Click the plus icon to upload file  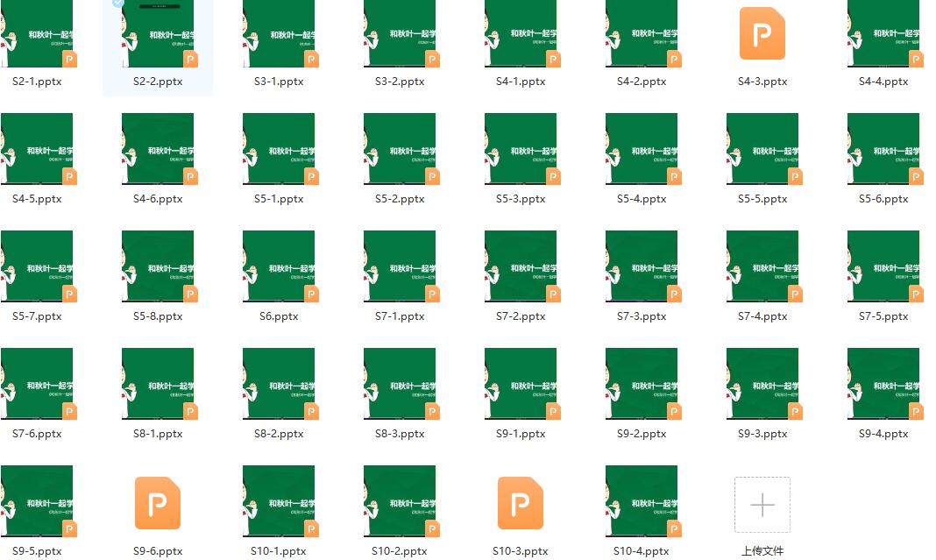click(762, 505)
